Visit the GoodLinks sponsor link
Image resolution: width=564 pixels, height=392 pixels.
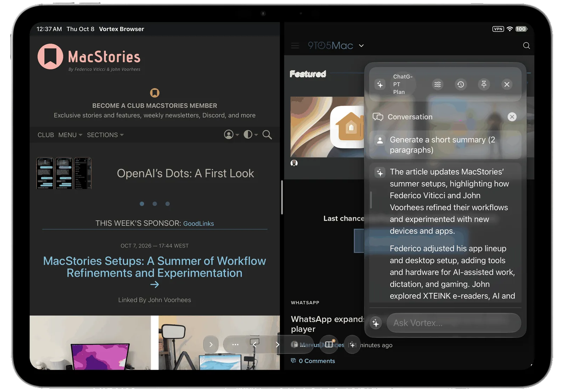pyautogui.click(x=198, y=223)
